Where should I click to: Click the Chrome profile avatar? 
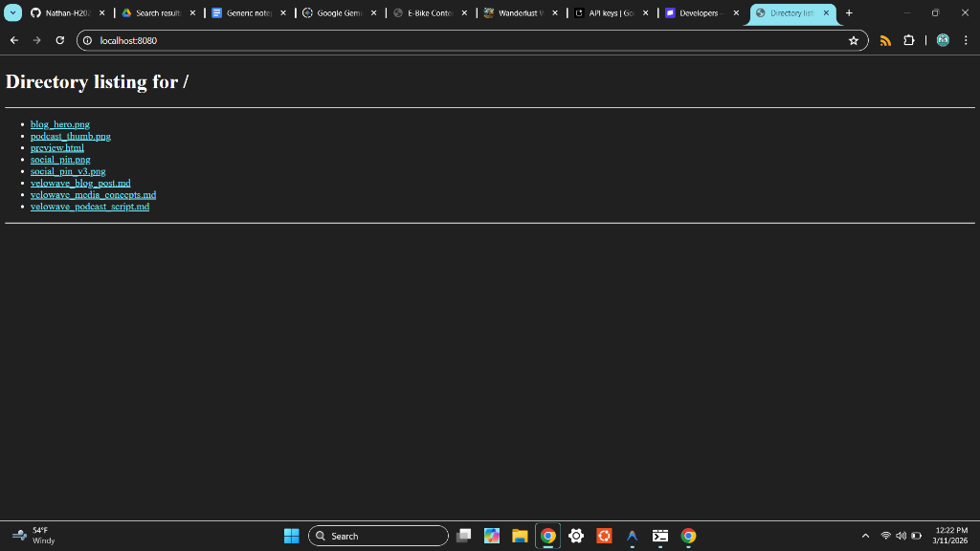tap(943, 40)
